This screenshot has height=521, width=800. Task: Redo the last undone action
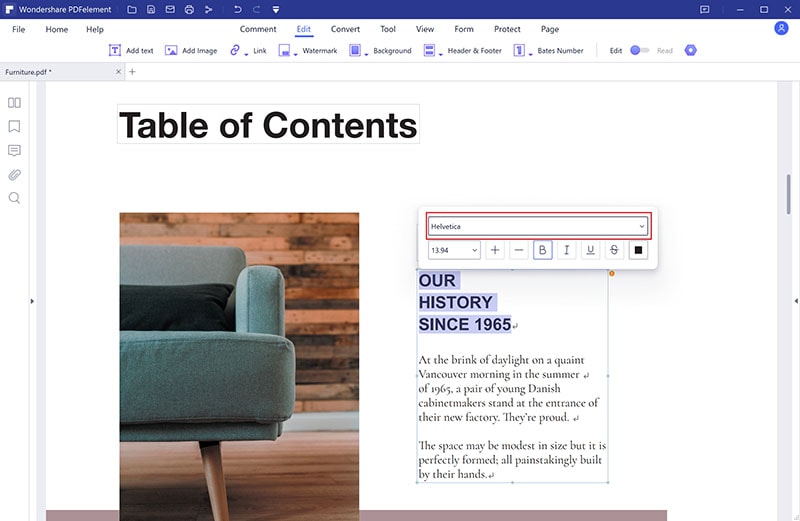click(x=257, y=9)
